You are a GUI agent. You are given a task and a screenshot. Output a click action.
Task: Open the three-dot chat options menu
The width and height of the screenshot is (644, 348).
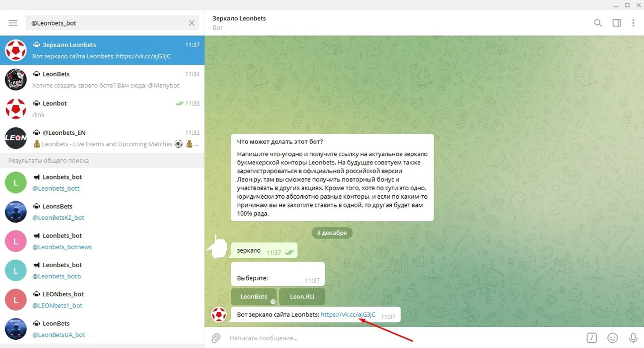(633, 23)
